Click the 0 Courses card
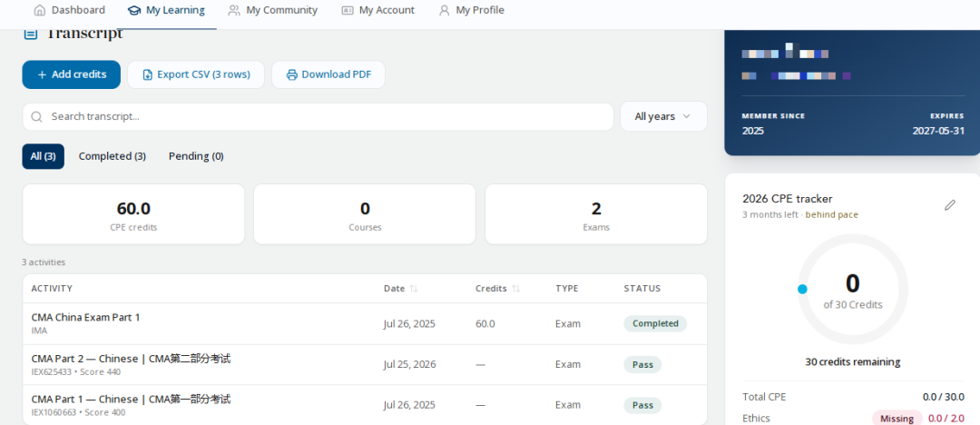 tap(365, 214)
